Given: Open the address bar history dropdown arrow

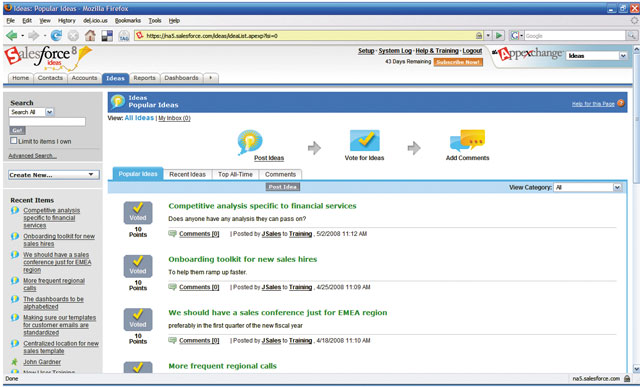Looking at the screenshot, I should 488,36.
